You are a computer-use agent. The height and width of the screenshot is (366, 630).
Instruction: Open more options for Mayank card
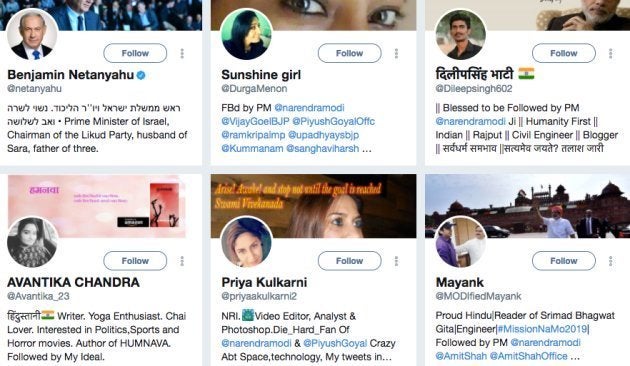click(x=610, y=261)
